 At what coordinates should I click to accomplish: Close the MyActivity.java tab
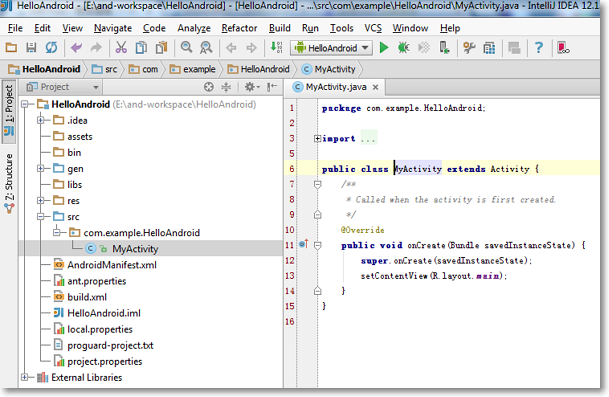coord(376,87)
